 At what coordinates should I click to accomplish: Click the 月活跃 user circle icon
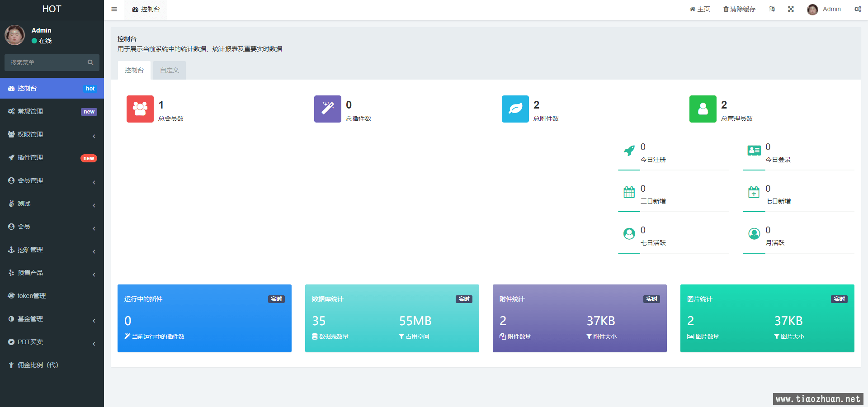click(754, 234)
